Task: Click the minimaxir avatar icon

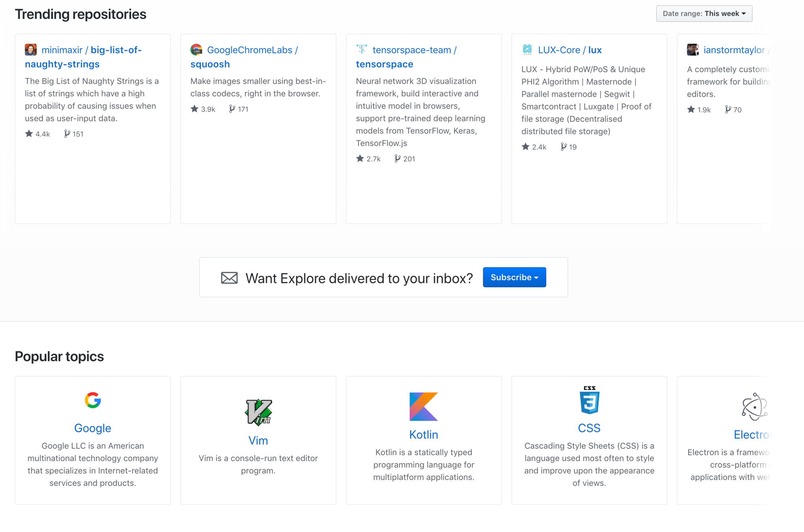Action: coord(31,50)
